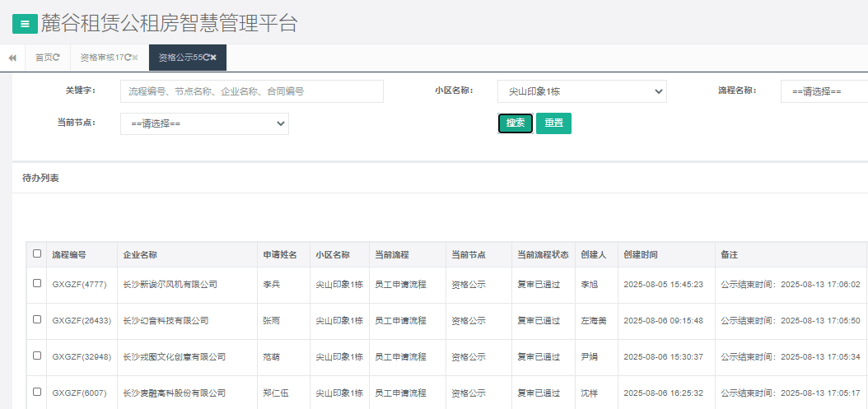This screenshot has width=868, height=409.
Task: Open the 小区名称 dropdown showing 尖山印象1栋
Action: point(581,91)
